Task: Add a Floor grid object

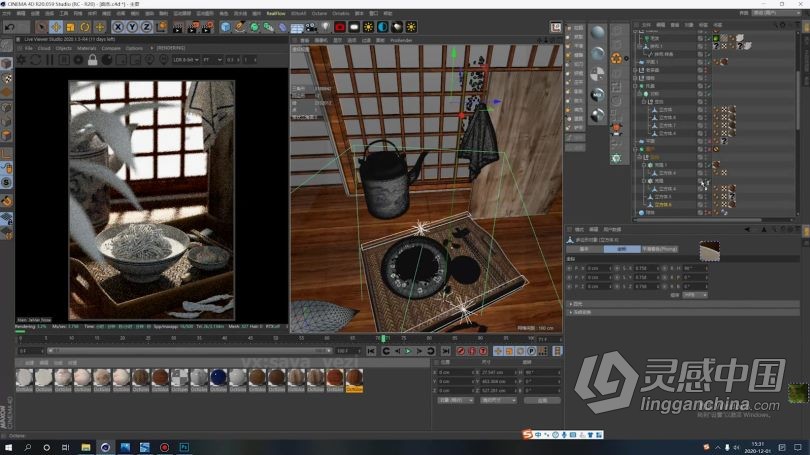Action: 297,27
